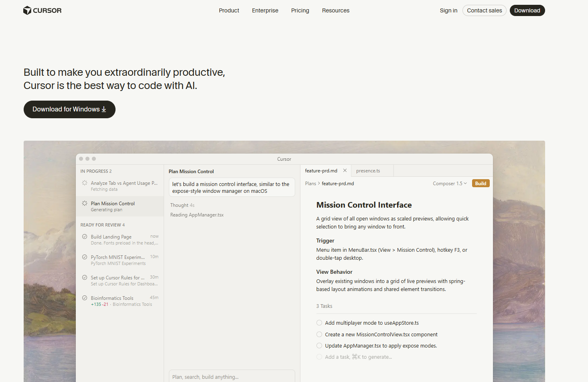Viewport: 588px width, 382px height.
Task: Open the Product menu
Action: click(x=229, y=10)
